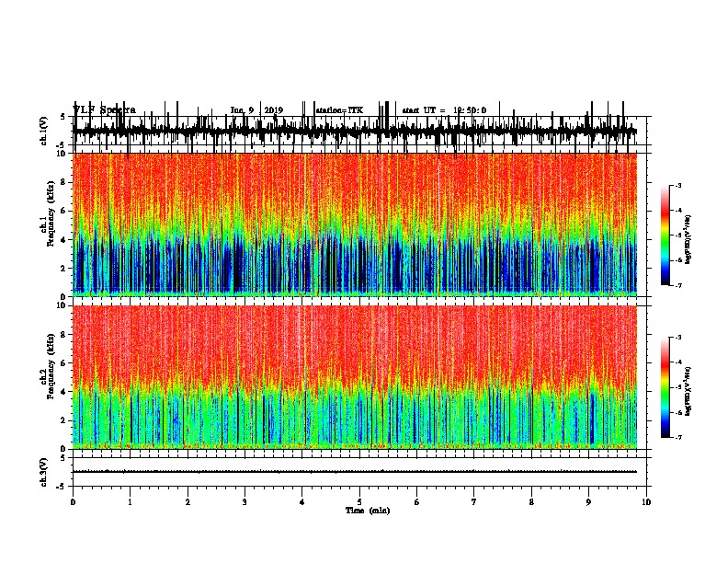Click the time-axis tick label '3'

[x=245, y=502]
